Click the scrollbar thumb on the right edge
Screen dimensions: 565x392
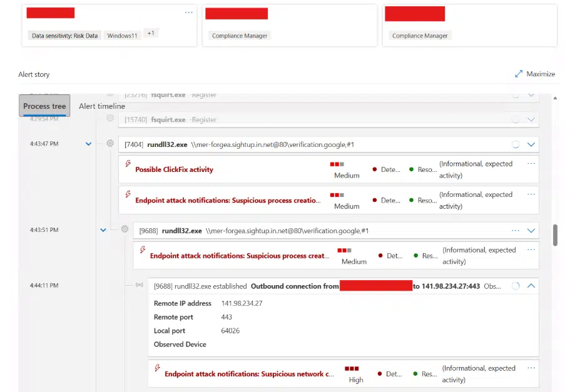[x=554, y=234]
